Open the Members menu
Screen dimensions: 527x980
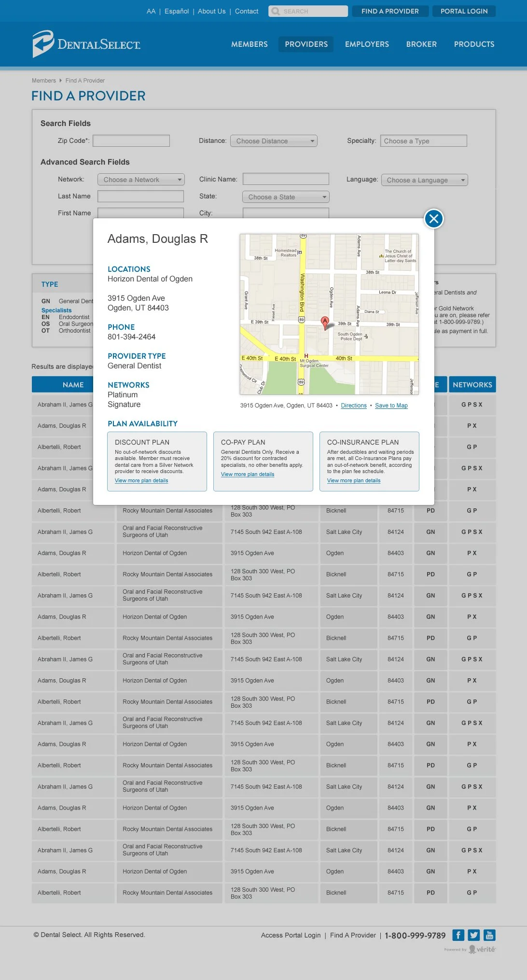click(250, 44)
